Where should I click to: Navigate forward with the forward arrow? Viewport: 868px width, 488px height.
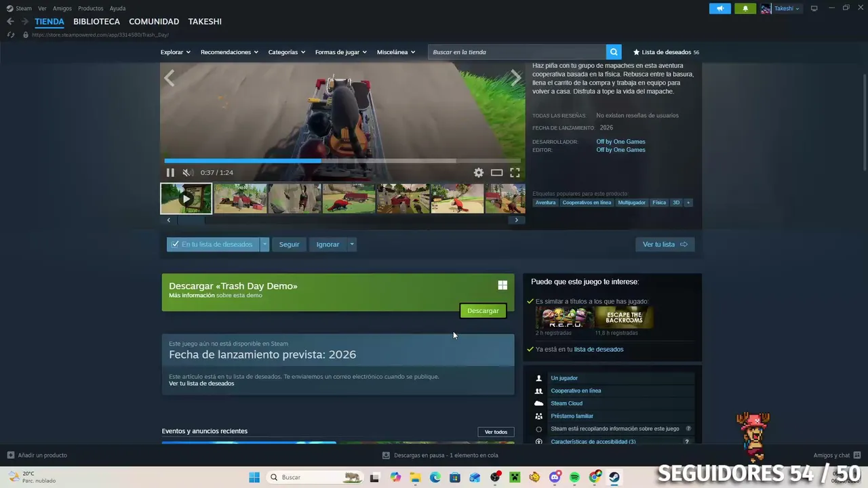click(x=24, y=22)
